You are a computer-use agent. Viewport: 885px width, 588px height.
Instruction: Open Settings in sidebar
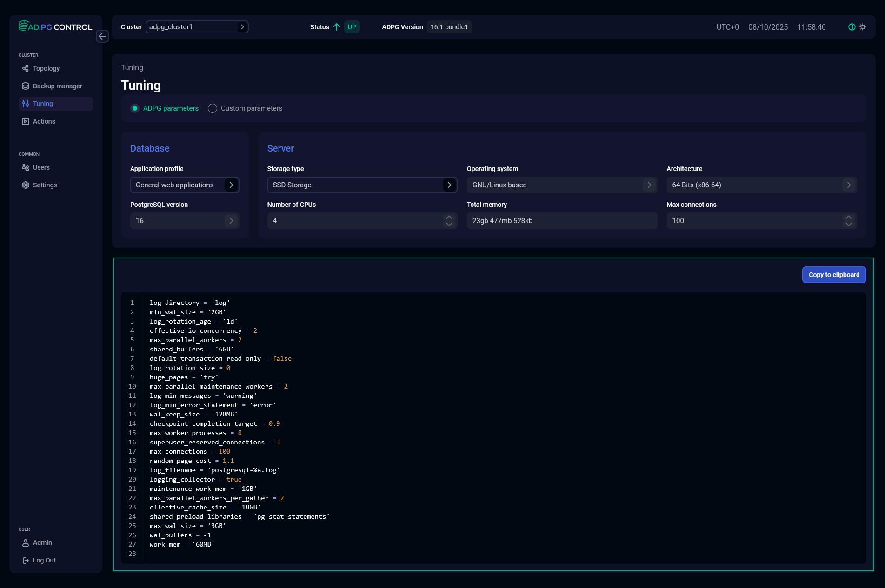[x=45, y=185]
